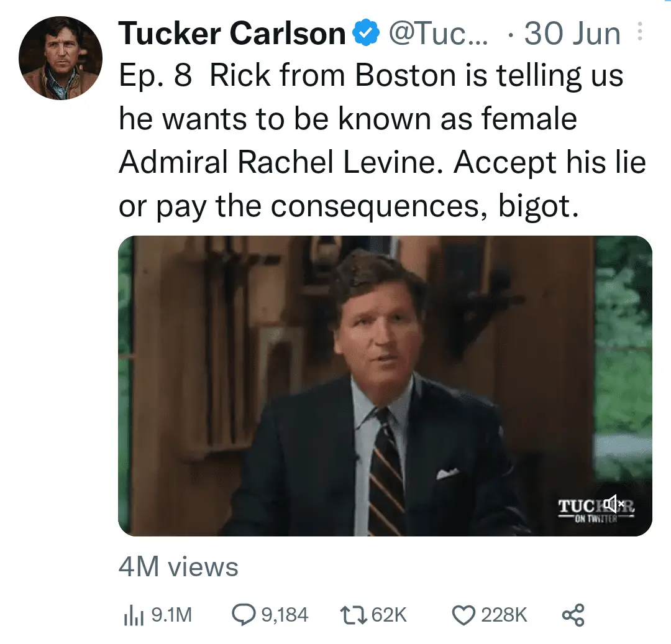
Task: Click the 9.1M impressions count
Action: click(x=171, y=615)
